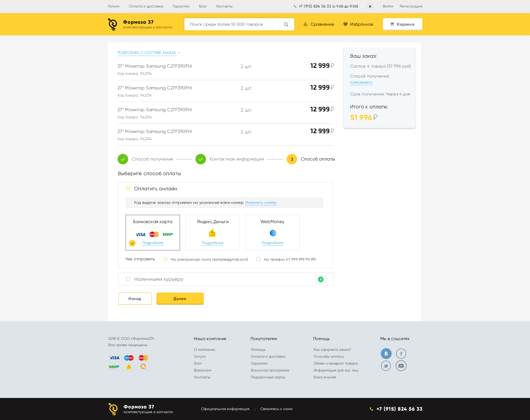
Task: Choose the WebMoney payment option
Action: (x=272, y=232)
